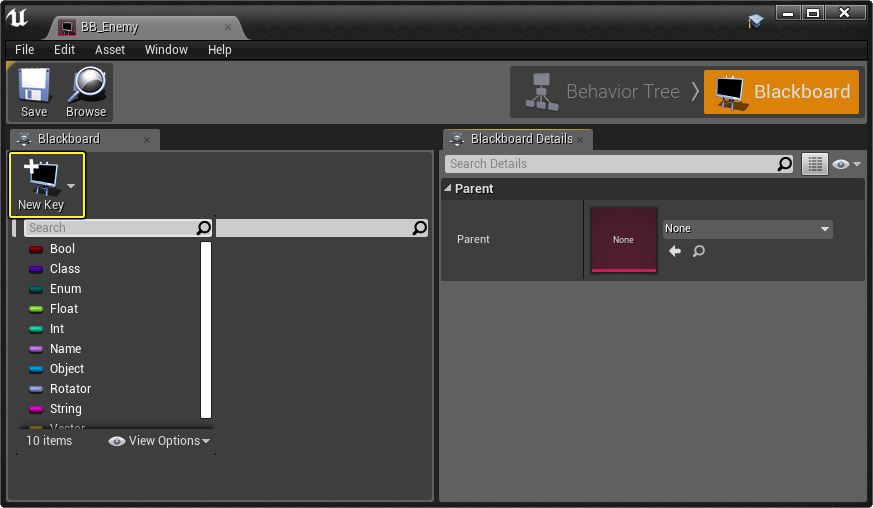Click the key type list scrollbar

[206, 329]
